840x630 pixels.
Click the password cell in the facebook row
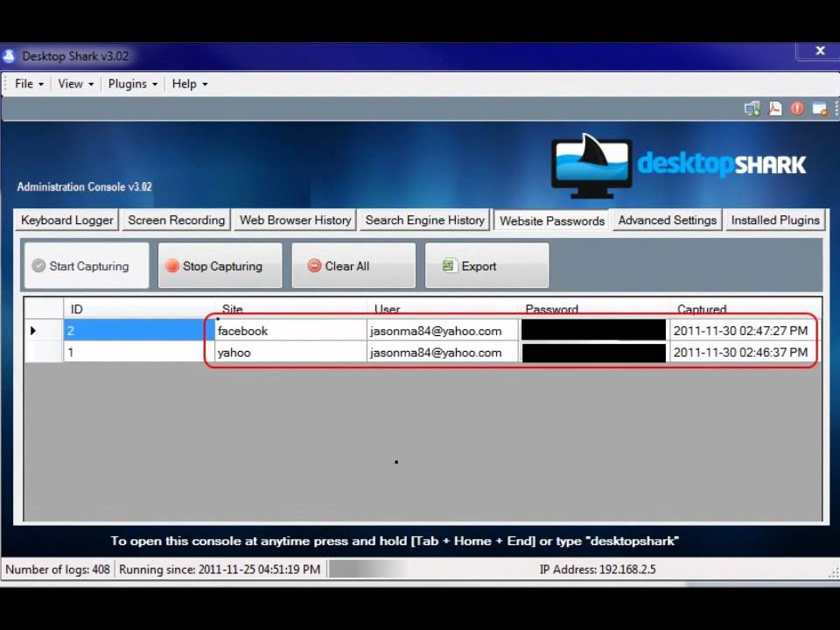[x=593, y=331]
